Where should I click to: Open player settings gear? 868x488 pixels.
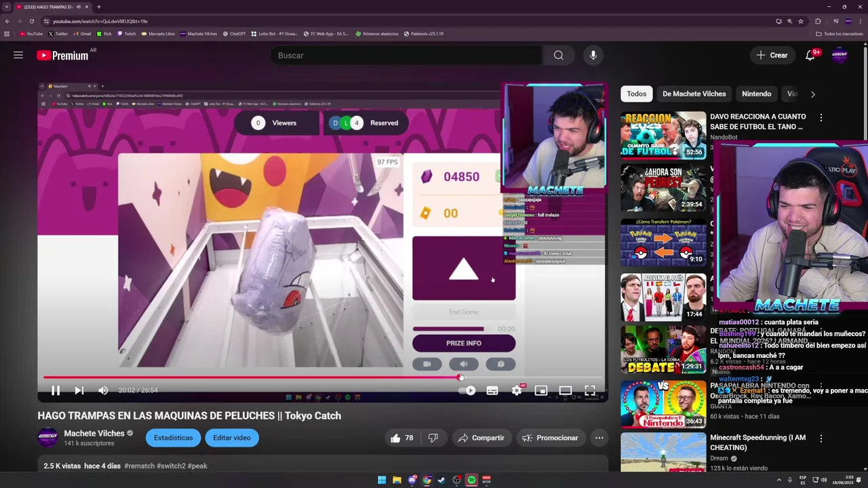[x=517, y=390]
